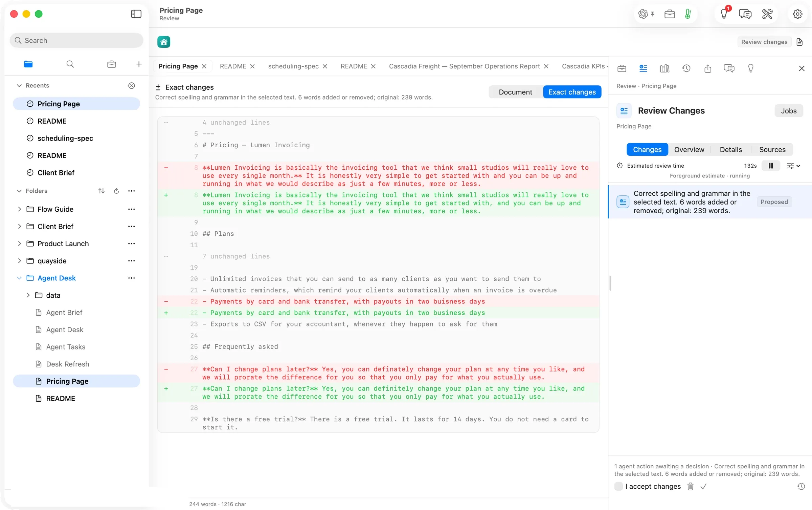This screenshot has width=812, height=510.
Task: Open the share icon in right panel
Action: click(x=708, y=68)
